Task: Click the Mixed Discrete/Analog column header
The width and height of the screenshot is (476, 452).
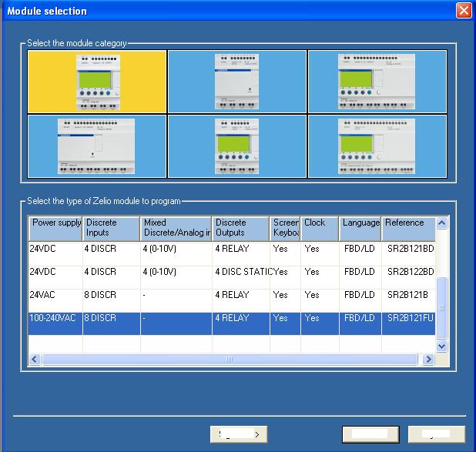Action: [x=176, y=229]
